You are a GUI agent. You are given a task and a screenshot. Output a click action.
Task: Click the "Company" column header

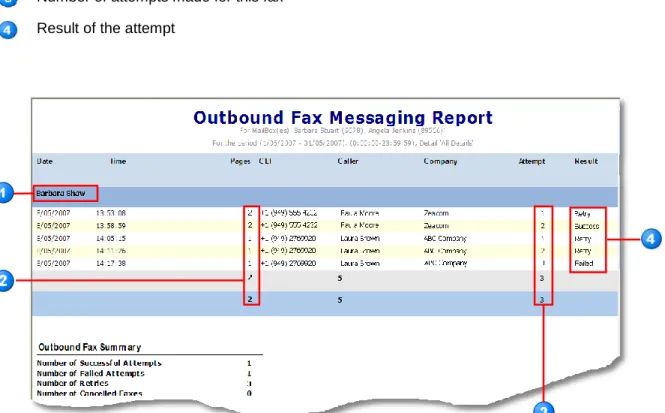click(440, 162)
